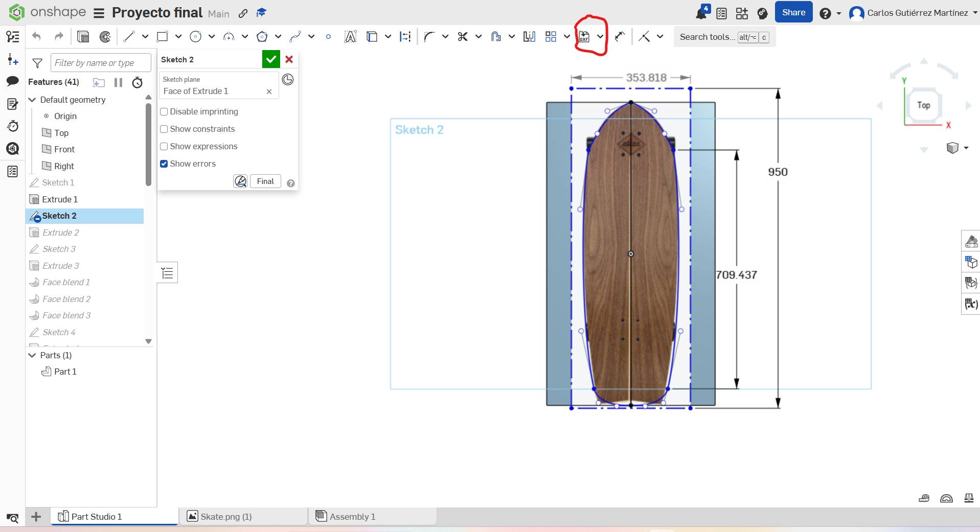The height and width of the screenshot is (532, 980).
Task: Select the Corner rectangle tool
Action: click(163, 36)
